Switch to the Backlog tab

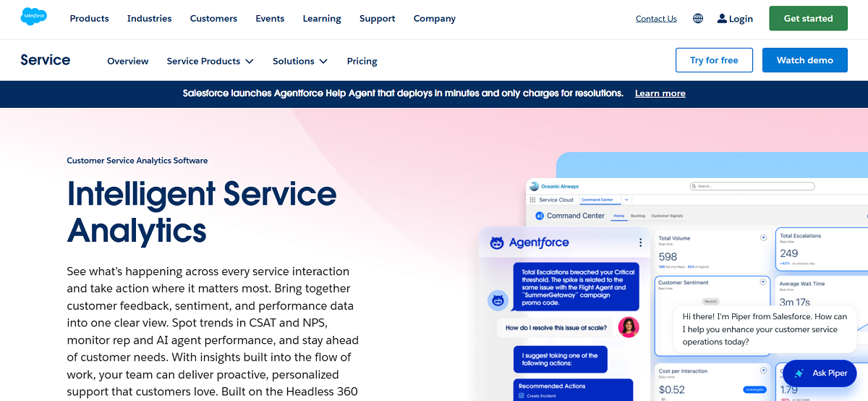(638, 216)
